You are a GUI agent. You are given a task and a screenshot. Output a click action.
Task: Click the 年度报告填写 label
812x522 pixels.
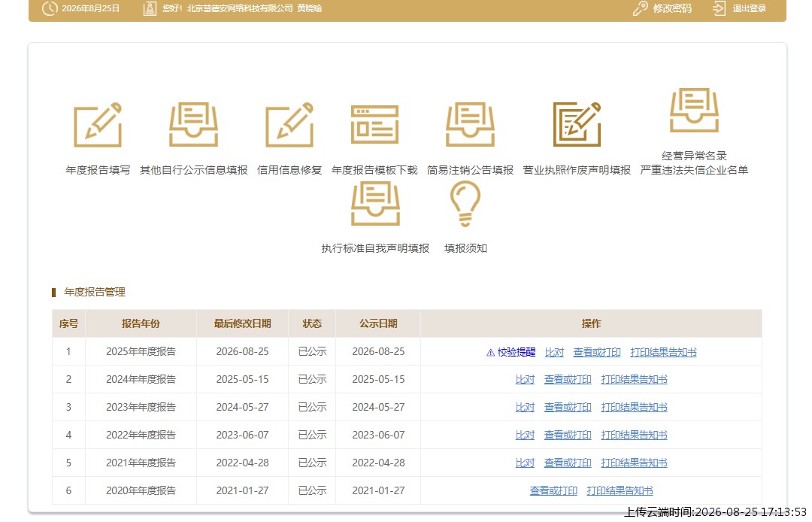pos(98,170)
